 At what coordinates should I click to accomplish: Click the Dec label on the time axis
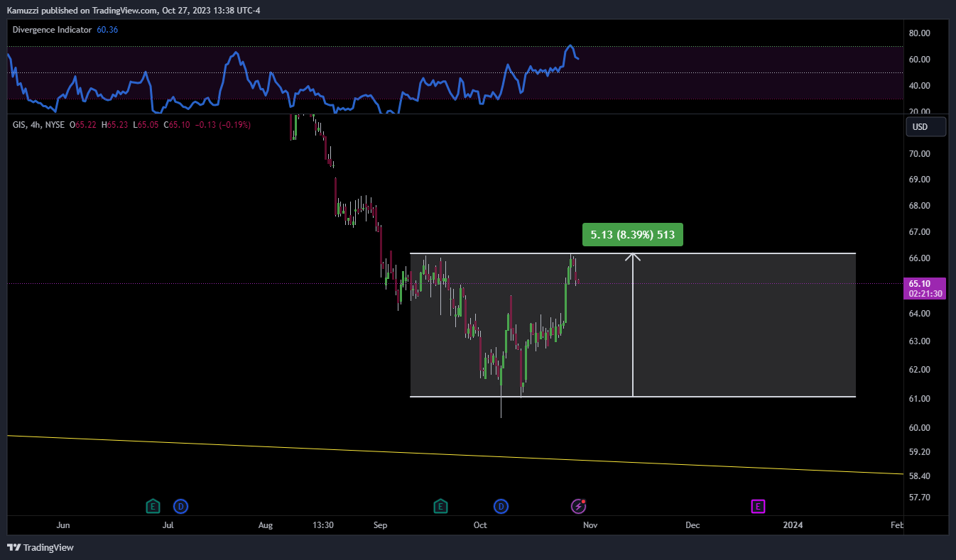pos(692,525)
